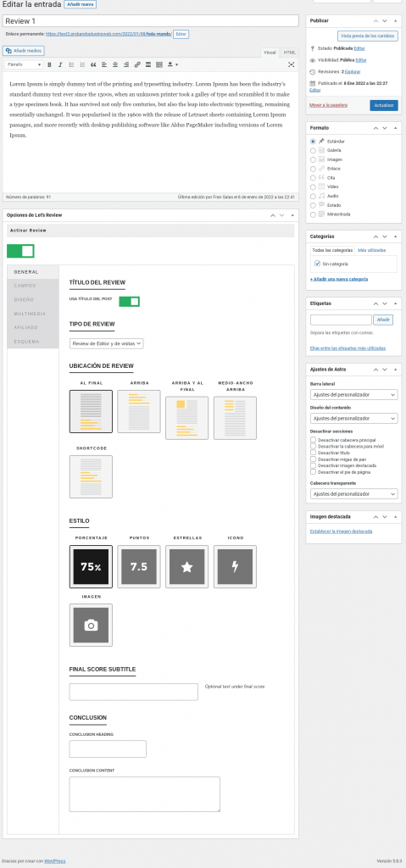Check Desactivar el pie de página
The height and width of the screenshot is (868, 406).
[314, 472]
